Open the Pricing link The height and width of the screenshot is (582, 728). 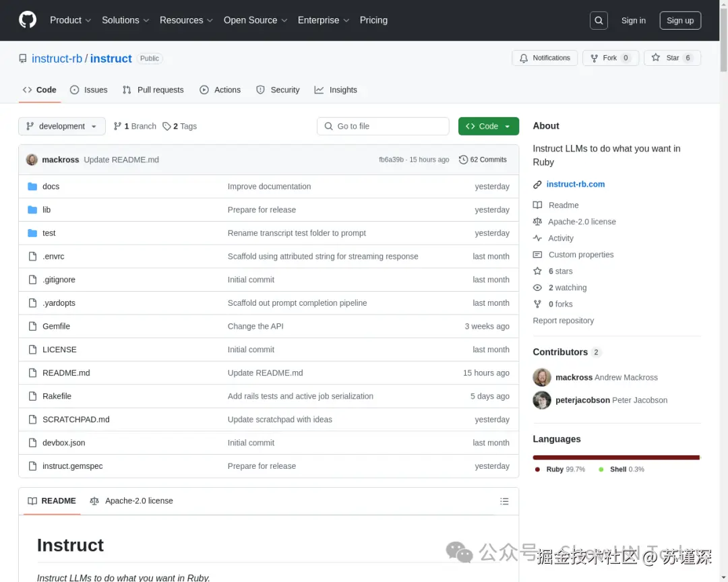pyautogui.click(x=373, y=20)
